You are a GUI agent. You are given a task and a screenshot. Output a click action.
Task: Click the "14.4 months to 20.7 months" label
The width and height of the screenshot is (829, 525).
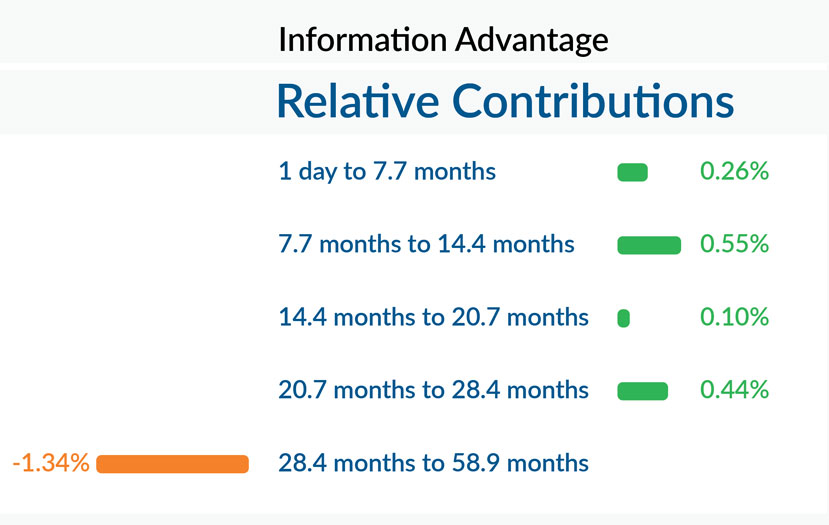tap(433, 318)
